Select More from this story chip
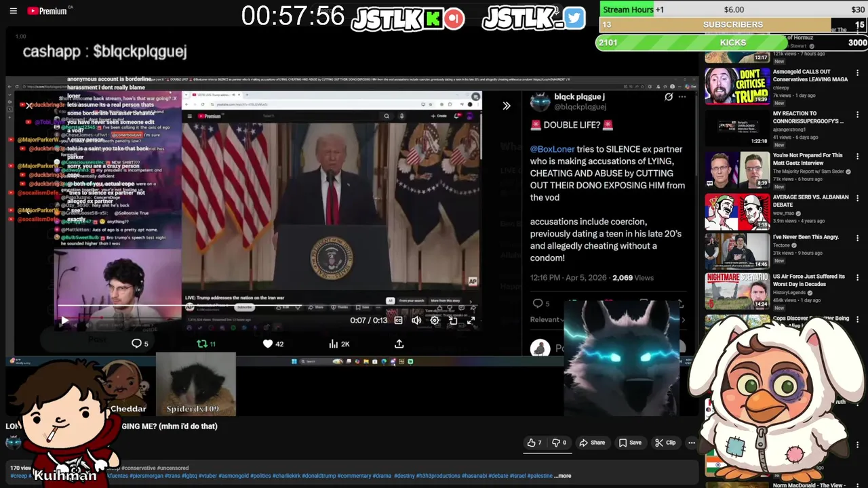This screenshot has width=868, height=488. pyautogui.click(x=445, y=300)
